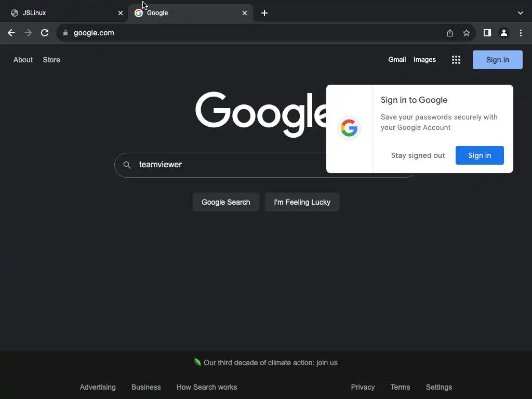Reload the Google page
532x399 pixels.
[x=45, y=33]
